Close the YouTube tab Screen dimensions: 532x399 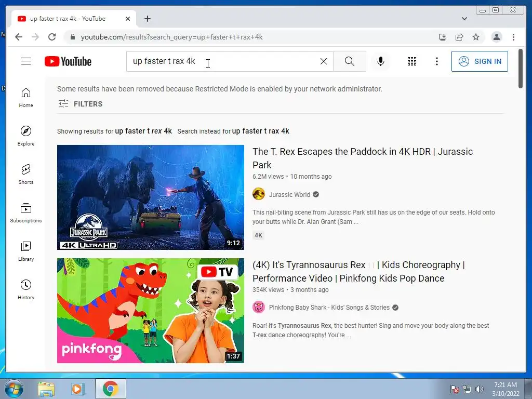pos(128,19)
